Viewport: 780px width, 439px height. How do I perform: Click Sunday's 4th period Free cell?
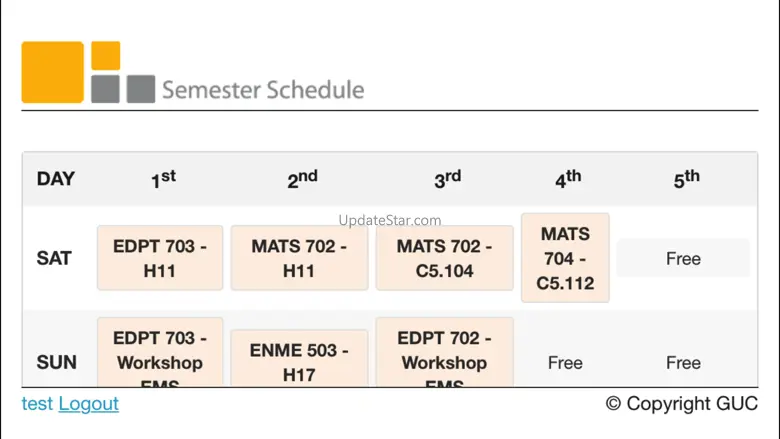tap(565, 362)
